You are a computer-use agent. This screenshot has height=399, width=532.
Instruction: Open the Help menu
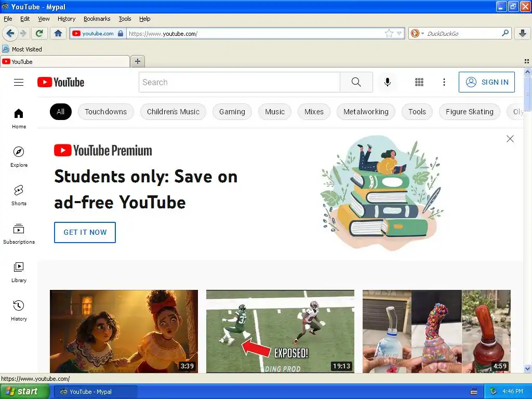pos(145,19)
